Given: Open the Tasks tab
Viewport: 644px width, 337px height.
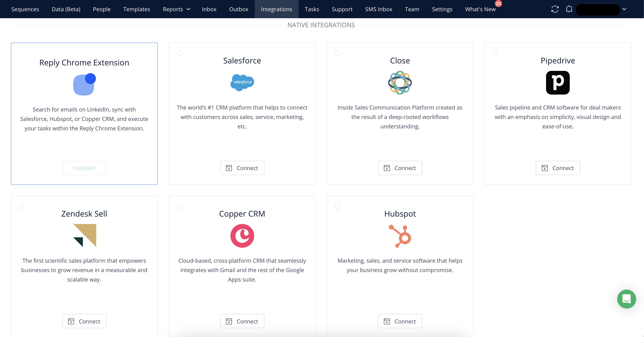Looking at the screenshot, I should 312,9.
